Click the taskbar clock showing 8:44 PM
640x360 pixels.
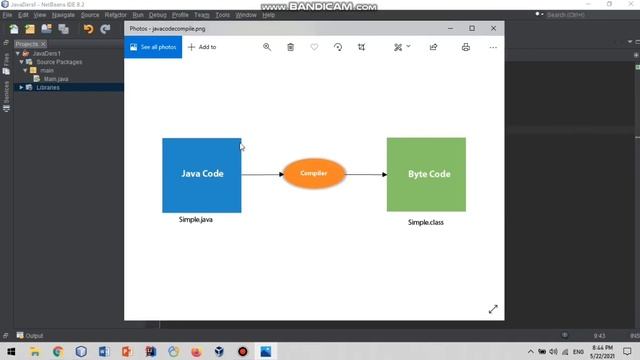click(x=602, y=351)
